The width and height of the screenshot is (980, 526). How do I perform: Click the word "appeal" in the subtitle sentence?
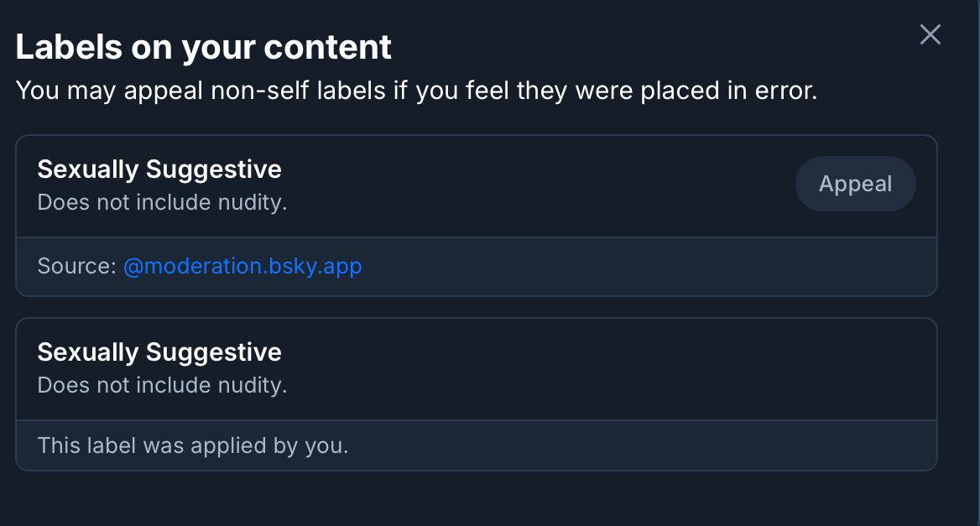pos(164,91)
